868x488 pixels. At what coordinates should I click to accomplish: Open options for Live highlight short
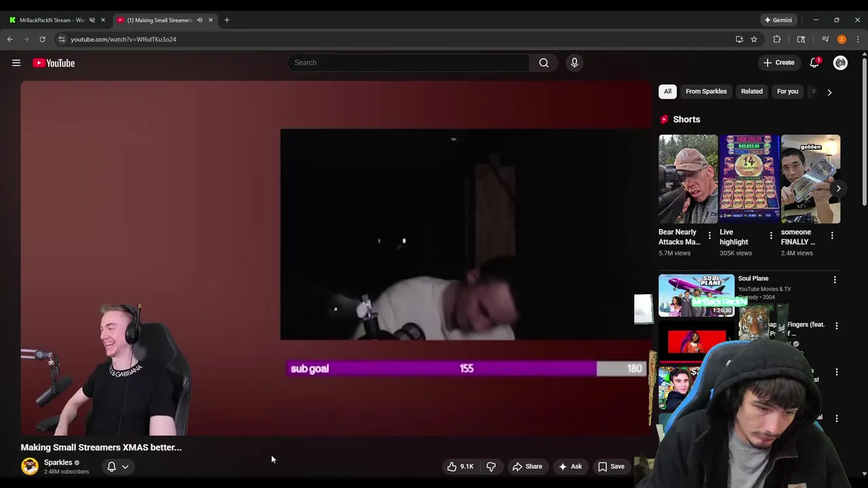tap(770, 236)
